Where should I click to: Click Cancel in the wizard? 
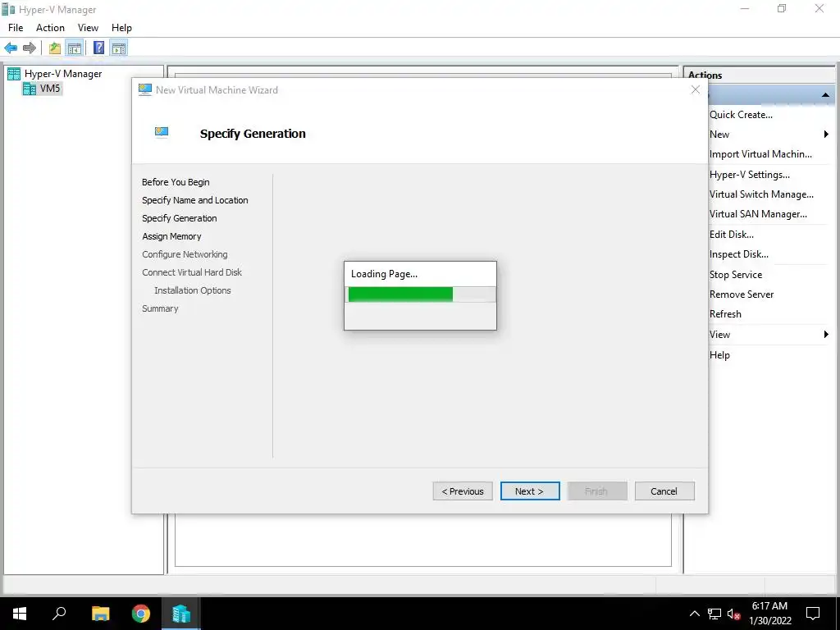coord(664,491)
